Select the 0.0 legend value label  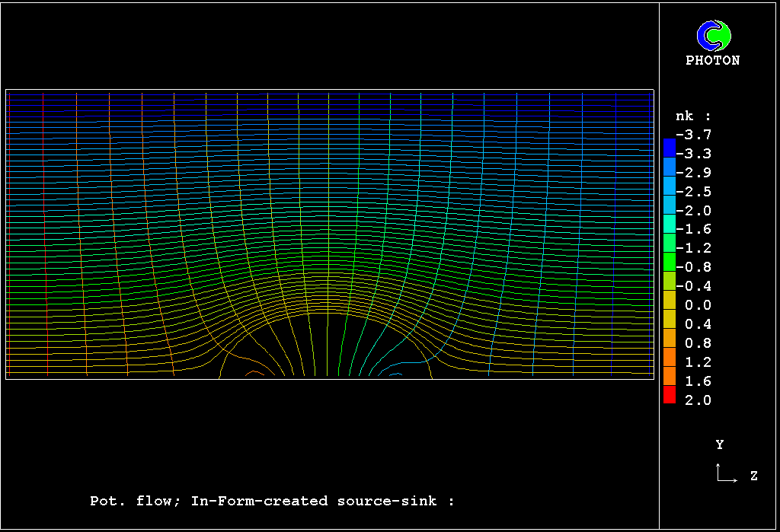tap(697, 305)
